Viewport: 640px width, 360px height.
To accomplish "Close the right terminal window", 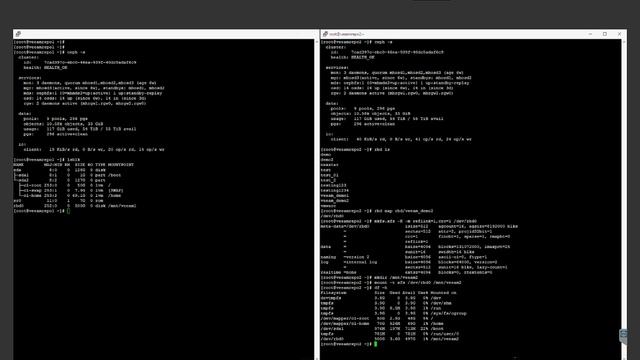I will [x=619, y=34].
